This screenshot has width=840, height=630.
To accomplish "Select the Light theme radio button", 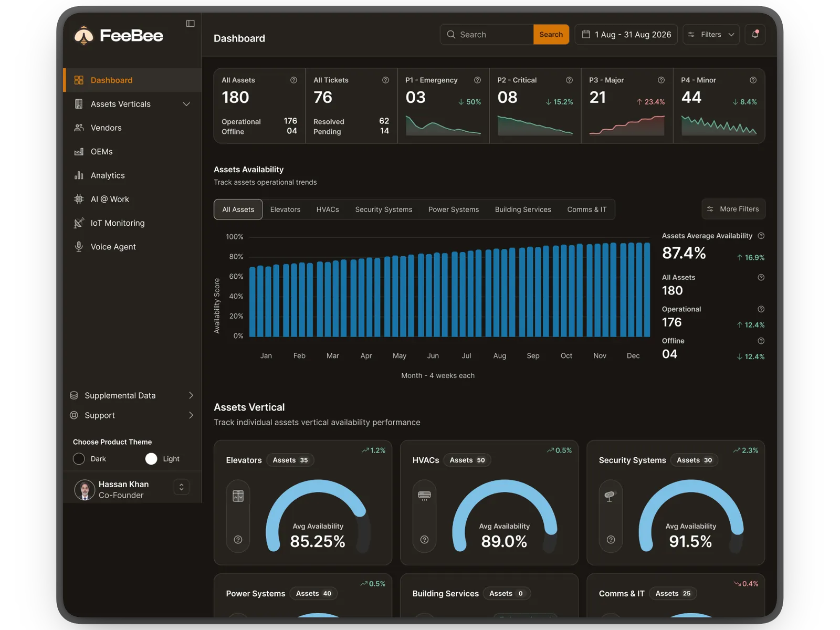I will [x=151, y=459].
